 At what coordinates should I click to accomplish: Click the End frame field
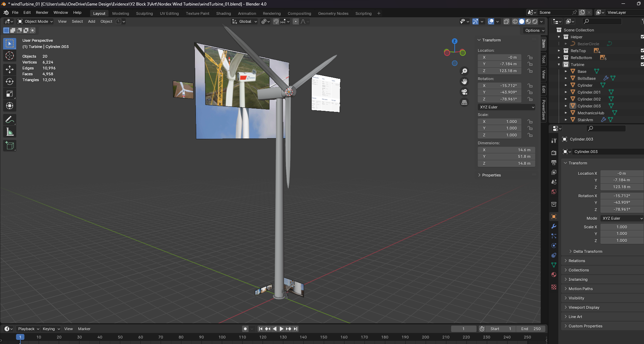tap(531, 329)
